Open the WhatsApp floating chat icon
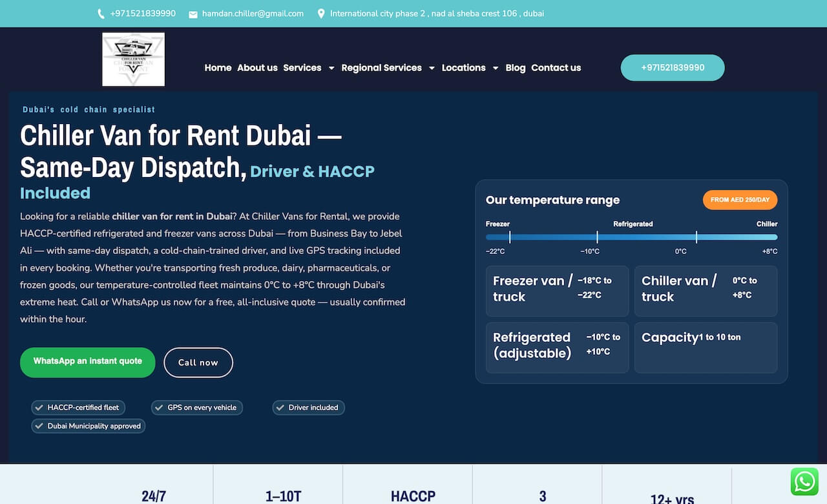Image resolution: width=827 pixels, height=504 pixels. (804, 482)
